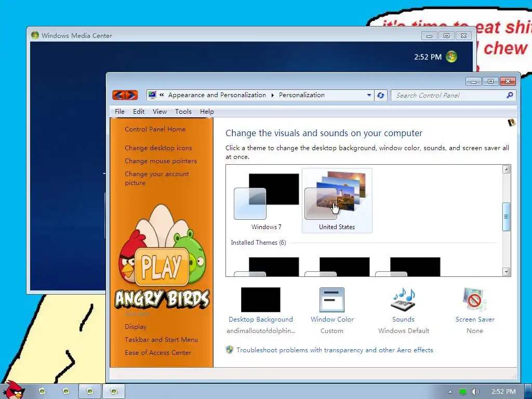
Task: Open the Tools menu
Action: click(x=183, y=112)
